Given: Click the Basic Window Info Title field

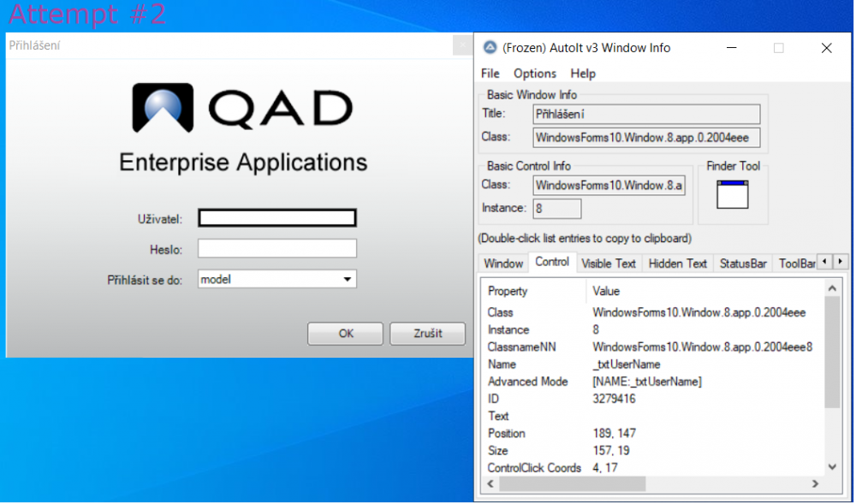Looking at the screenshot, I should (647, 115).
